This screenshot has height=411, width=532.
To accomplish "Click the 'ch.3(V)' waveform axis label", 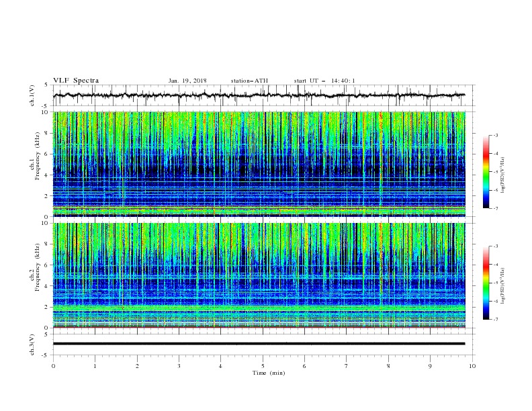I will (x=32, y=345).
